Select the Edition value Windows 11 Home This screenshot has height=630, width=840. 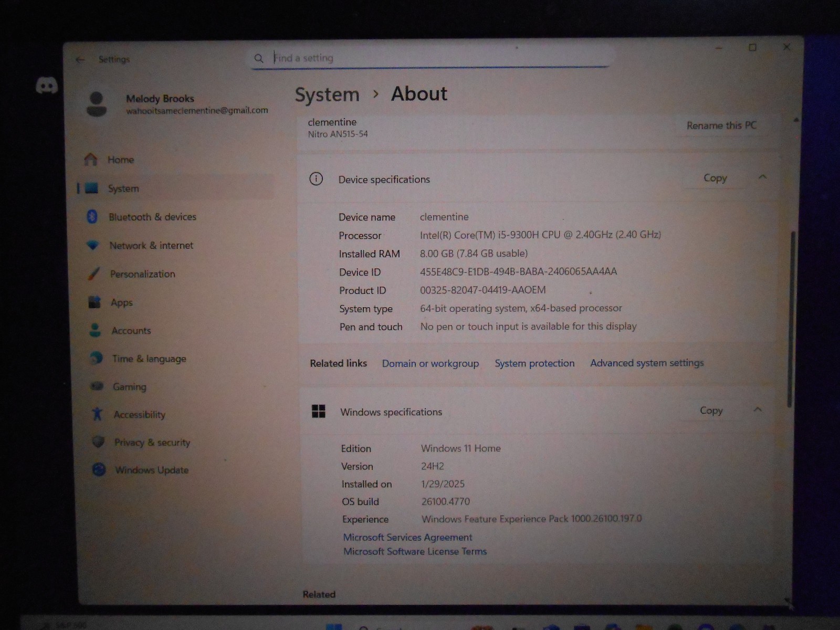point(460,448)
